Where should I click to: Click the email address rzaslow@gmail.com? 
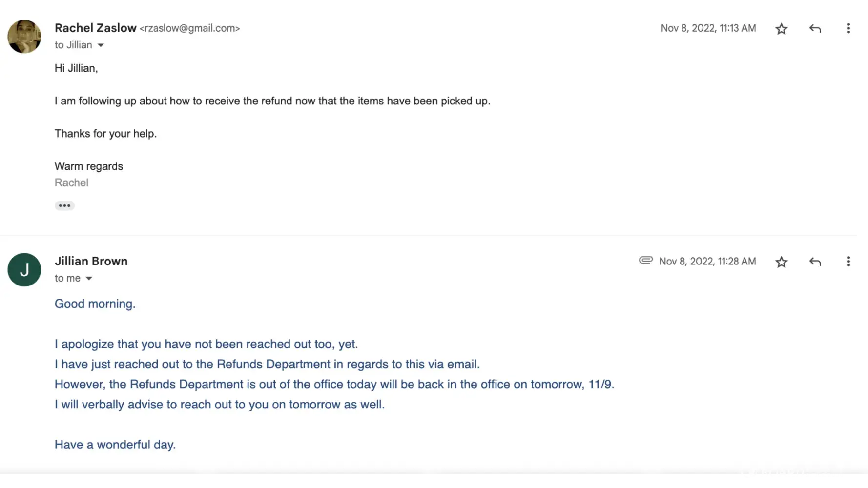pos(190,28)
